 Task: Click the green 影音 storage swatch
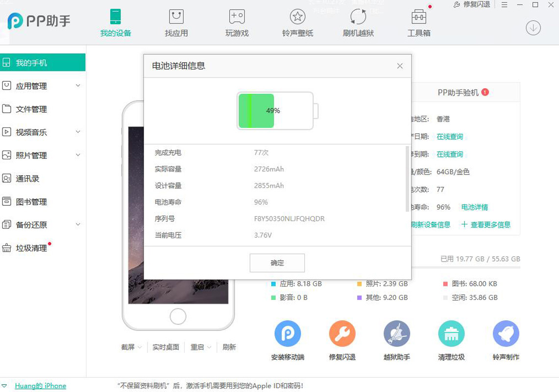(x=273, y=297)
